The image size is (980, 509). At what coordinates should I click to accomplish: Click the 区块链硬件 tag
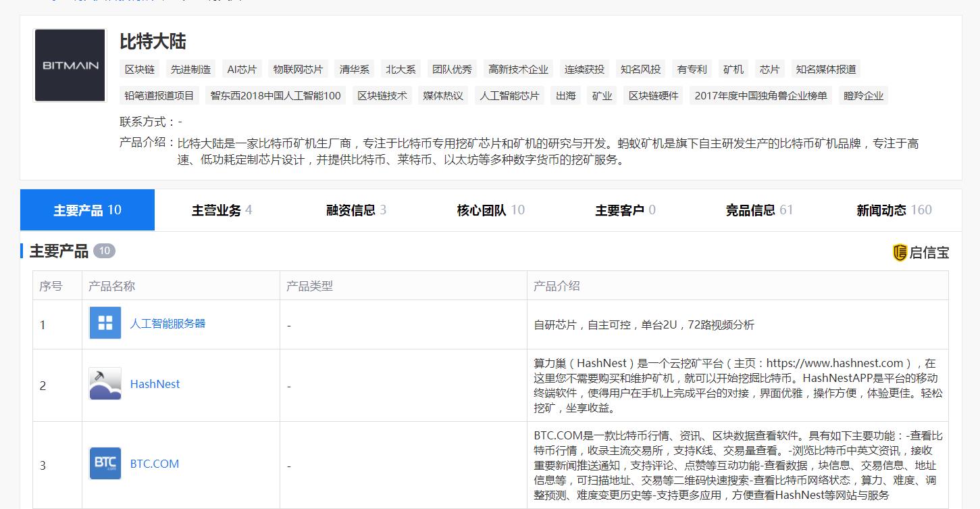[653, 95]
